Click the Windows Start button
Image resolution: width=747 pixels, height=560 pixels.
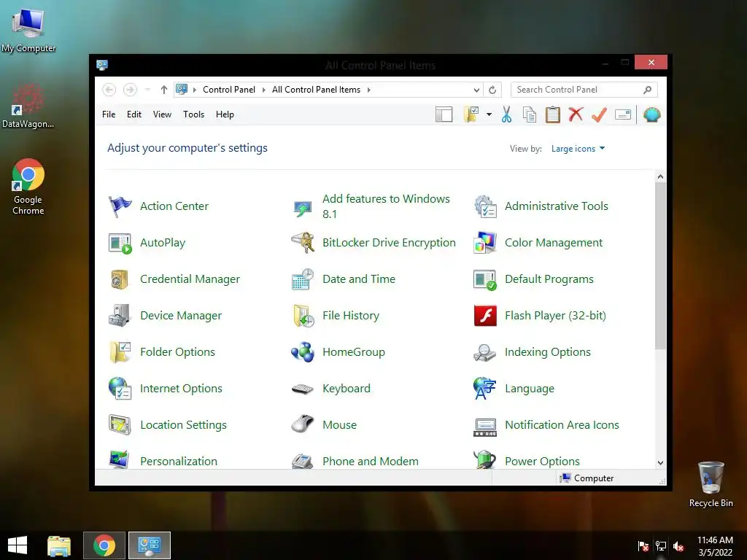[x=18, y=545]
